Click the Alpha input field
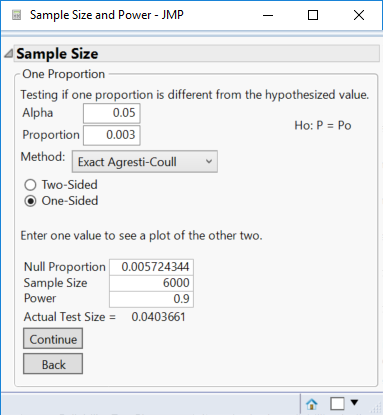The image size is (383, 415). tap(111, 113)
